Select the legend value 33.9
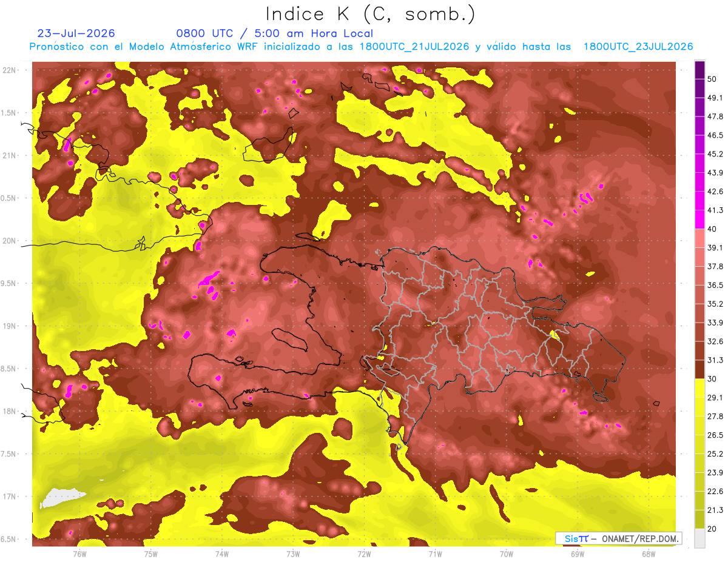Screen dimensions: 728x562 [715, 323]
